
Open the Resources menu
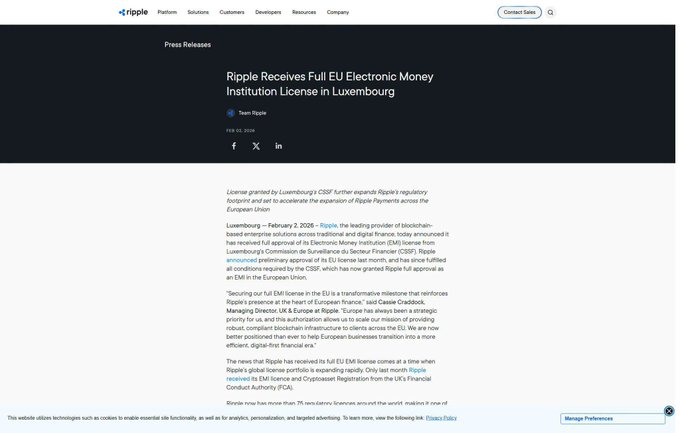[x=304, y=13]
